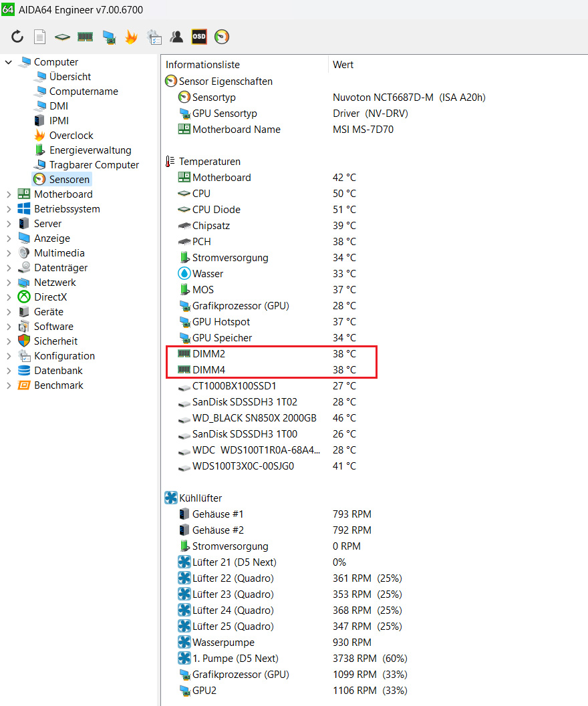Select Übersicht in the Computer tree
The image size is (588, 706).
pyautogui.click(x=70, y=77)
